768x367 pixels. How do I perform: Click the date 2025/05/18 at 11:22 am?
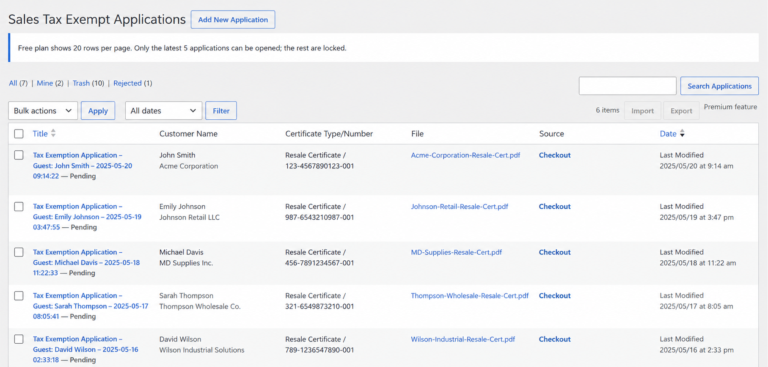point(698,263)
